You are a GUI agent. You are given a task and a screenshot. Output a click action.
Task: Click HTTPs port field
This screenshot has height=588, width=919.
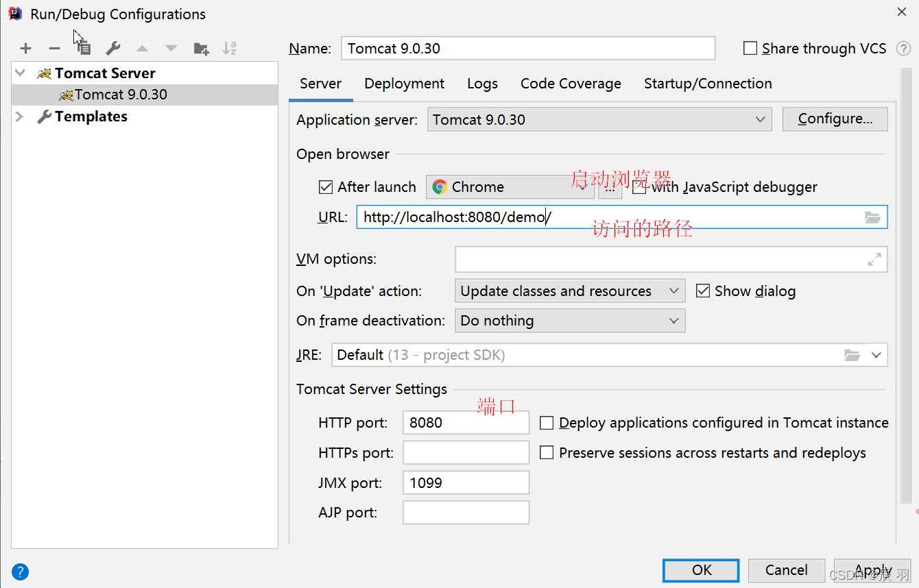[466, 453]
